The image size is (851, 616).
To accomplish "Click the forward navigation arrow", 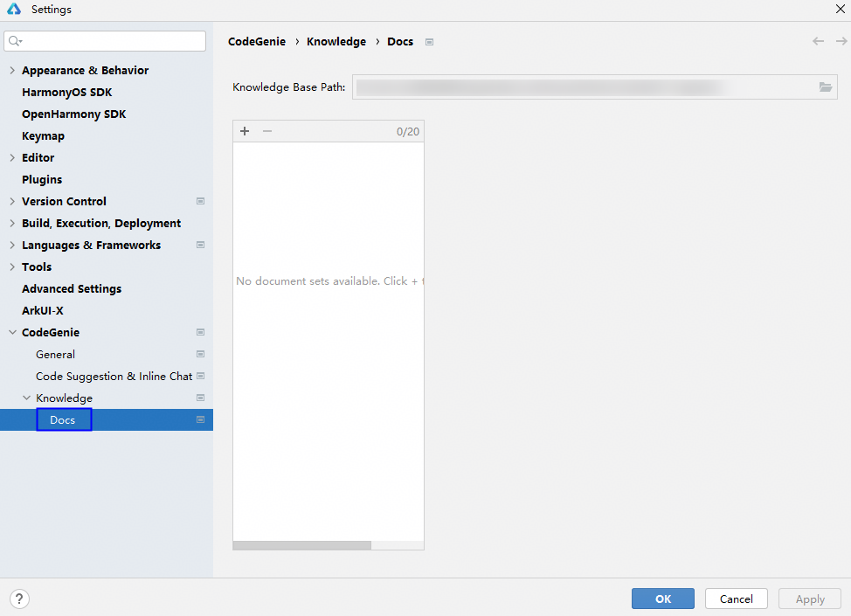I will (x=841, y=41).
